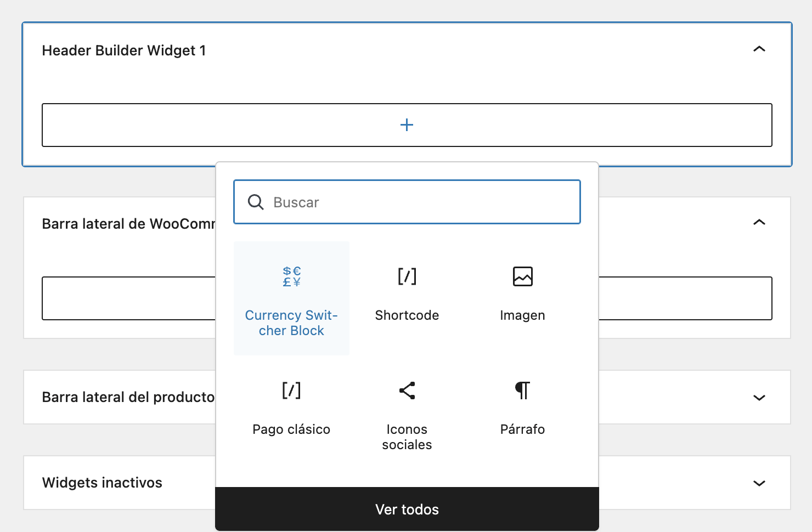The image size is (812, 532).
Task: Expand the Widgets inactivos chevron
Action: point(759,483)
